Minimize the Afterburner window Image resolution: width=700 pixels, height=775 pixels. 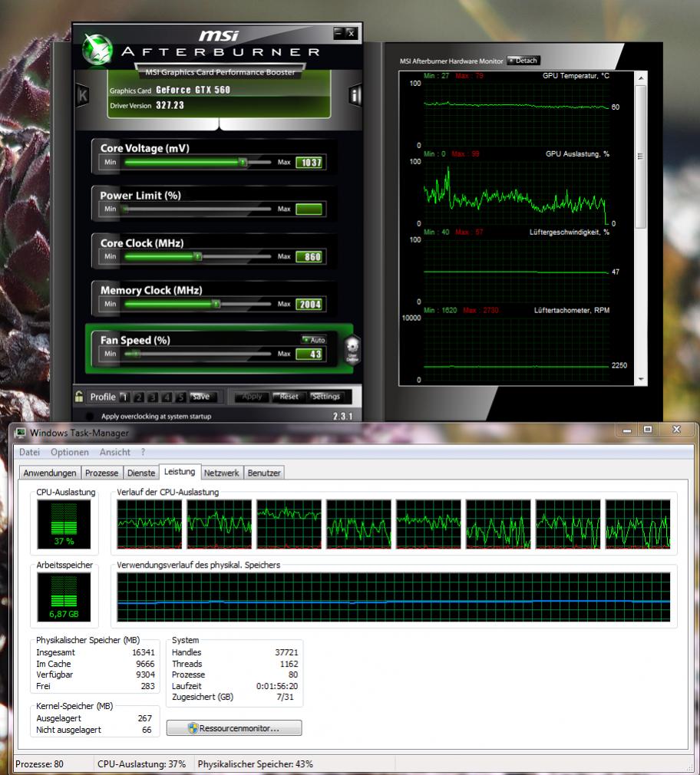338,33
